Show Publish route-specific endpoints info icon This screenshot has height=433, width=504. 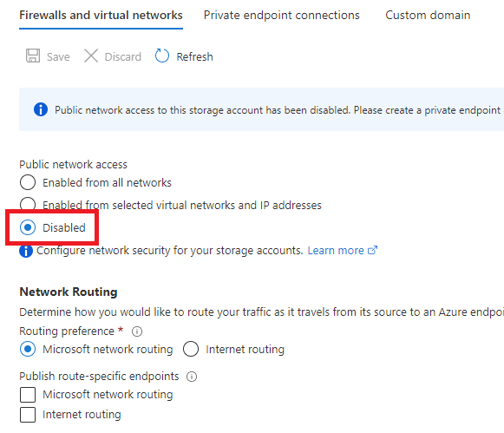pos(192,377)
